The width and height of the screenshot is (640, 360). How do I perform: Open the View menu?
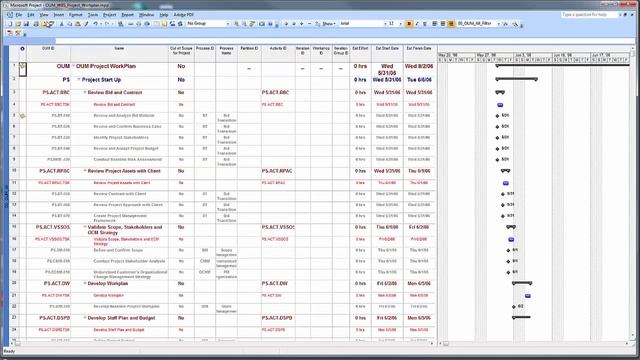tap(44, 15)
